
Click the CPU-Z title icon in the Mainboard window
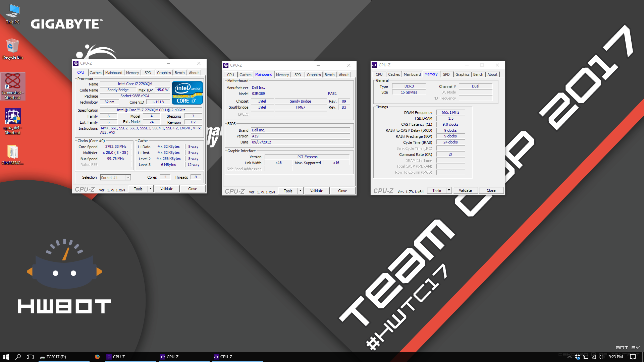pos(226,65)
